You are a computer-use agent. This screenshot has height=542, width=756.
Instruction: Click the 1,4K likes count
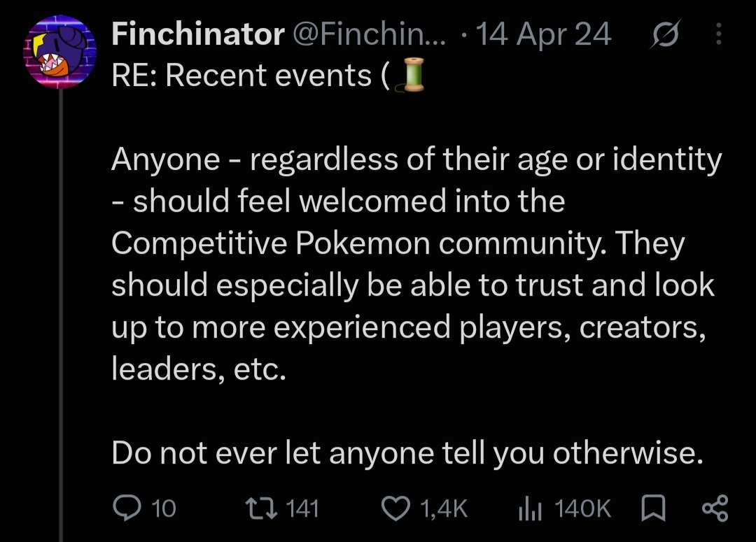point(444,508)
